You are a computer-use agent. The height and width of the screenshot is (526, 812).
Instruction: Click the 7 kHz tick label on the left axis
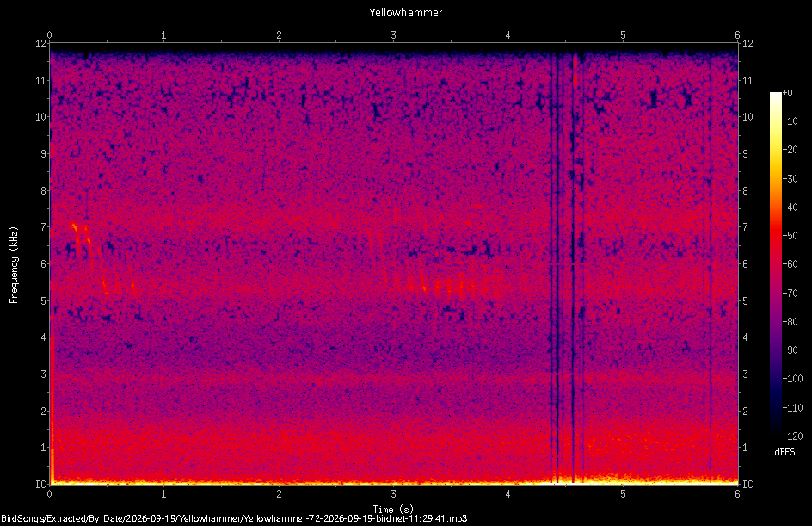44,227
